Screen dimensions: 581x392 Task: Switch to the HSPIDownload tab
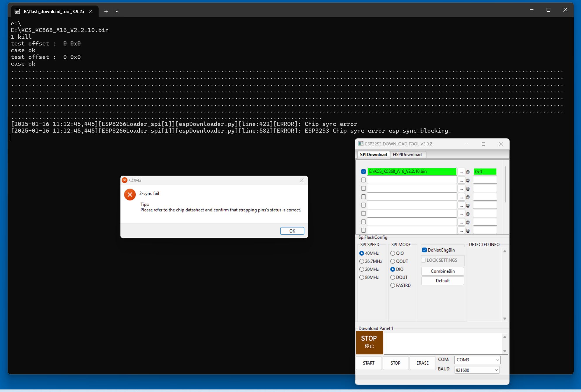[407, 154]
